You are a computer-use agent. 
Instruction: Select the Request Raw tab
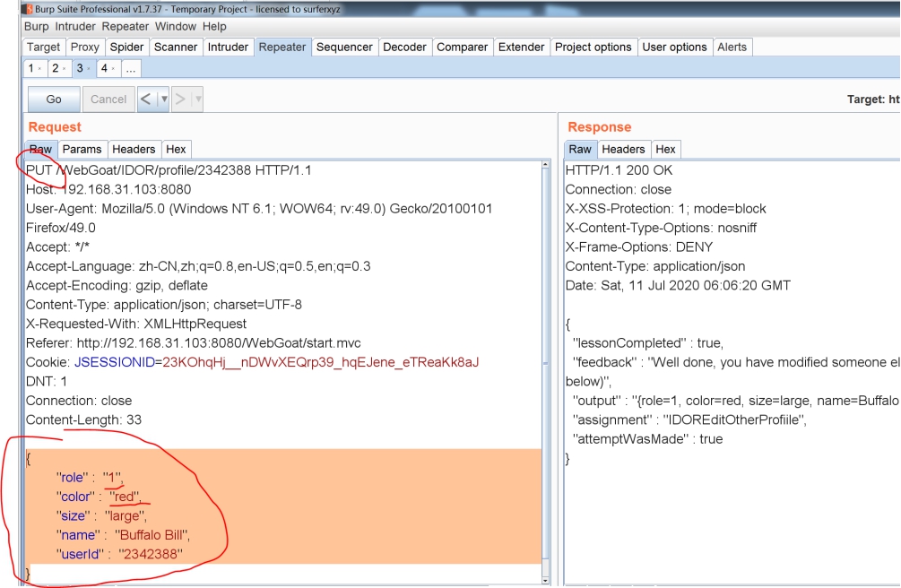click(41, 150)
